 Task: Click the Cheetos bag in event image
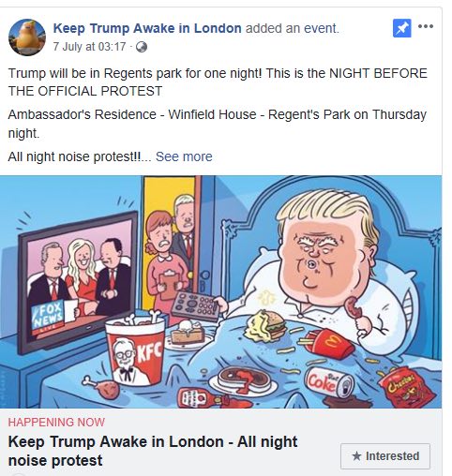point(407,387)
